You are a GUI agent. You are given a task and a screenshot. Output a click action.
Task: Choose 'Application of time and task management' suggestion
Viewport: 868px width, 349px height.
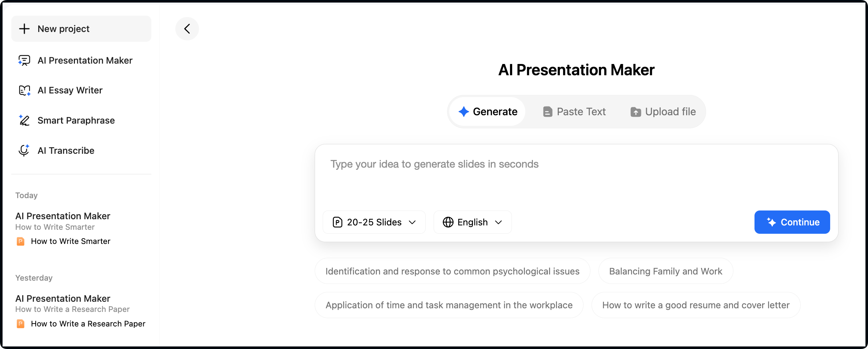[x=449, y=305]
